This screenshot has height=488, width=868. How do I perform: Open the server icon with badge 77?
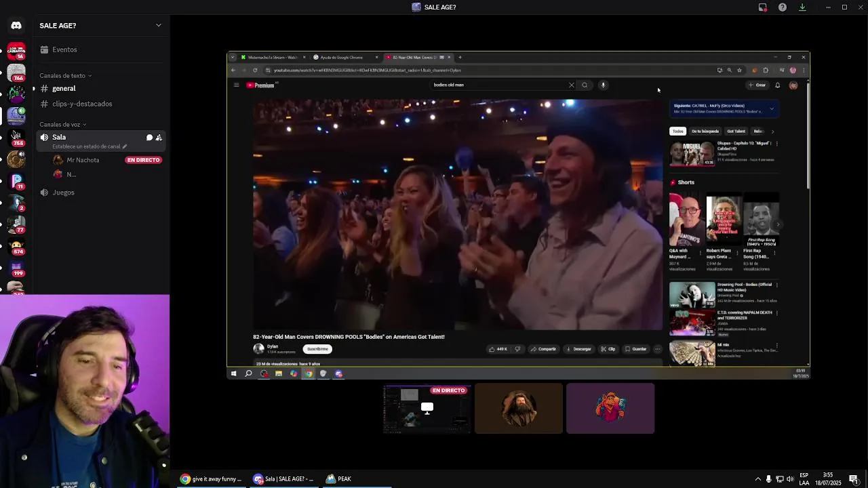tap(16, 224)
